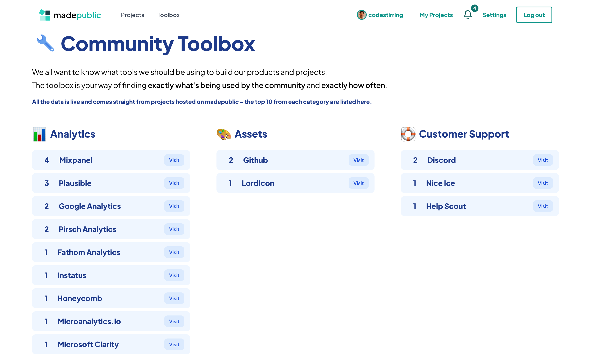The image size is (591, 364).
Task: Open Settings in the top navigation
Action: coord(494,15)
